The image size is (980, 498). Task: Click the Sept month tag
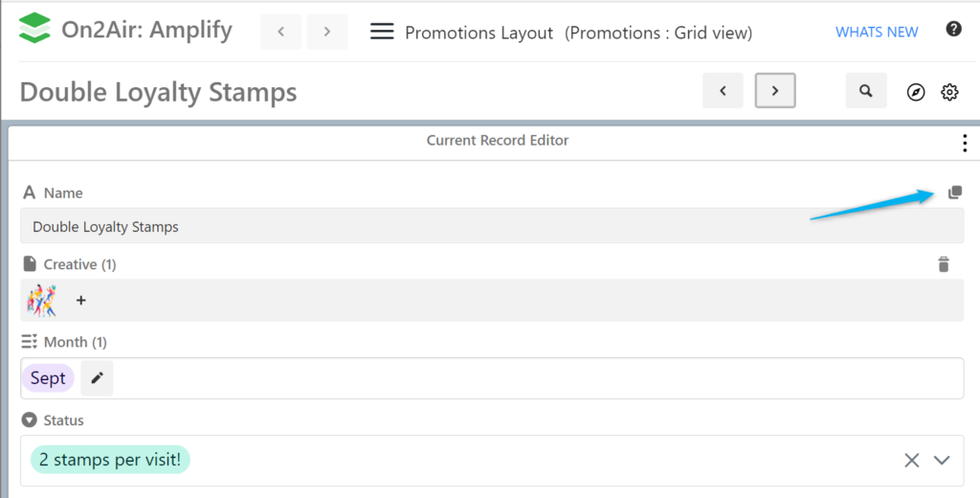coord(48,378)
